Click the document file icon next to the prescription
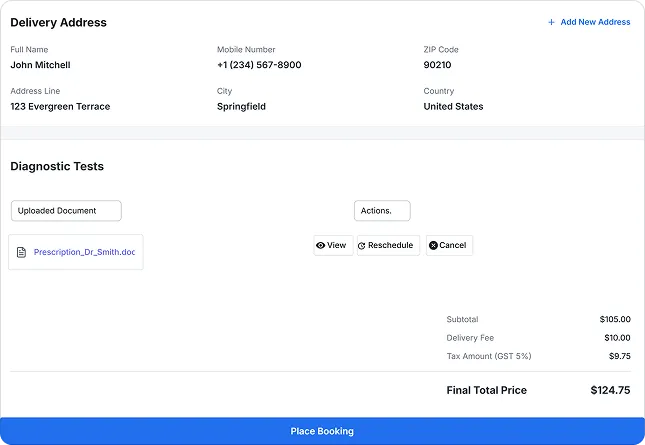The height and width of the screenshot is (445, 645). pos(21,252)
